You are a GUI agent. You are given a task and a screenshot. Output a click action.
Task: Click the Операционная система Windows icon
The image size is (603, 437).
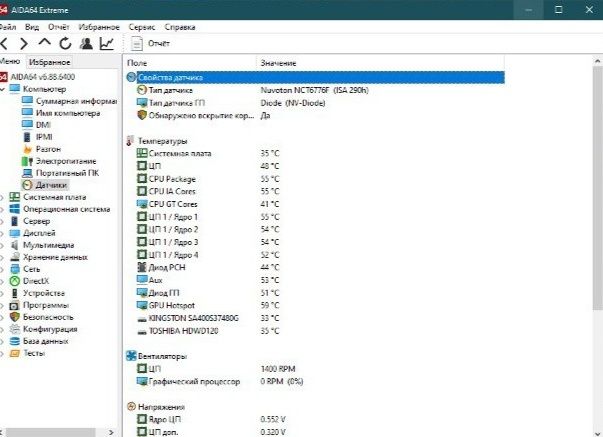15,209
